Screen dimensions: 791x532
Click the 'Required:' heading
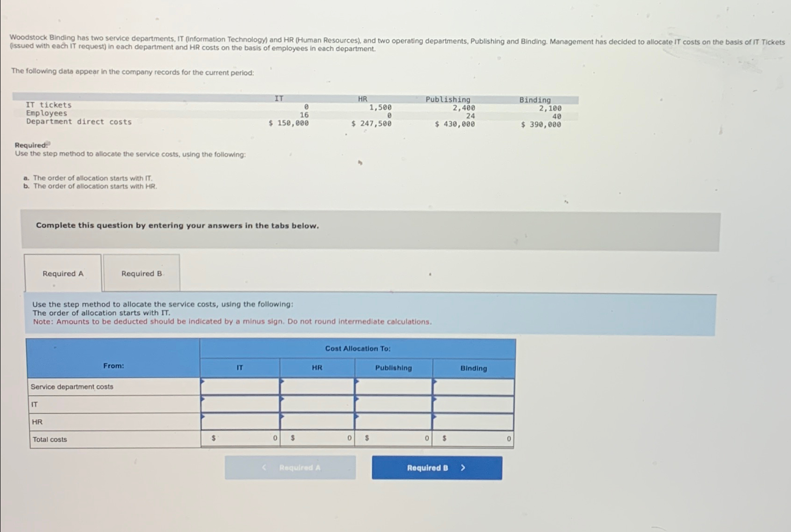tap(32, 145)
